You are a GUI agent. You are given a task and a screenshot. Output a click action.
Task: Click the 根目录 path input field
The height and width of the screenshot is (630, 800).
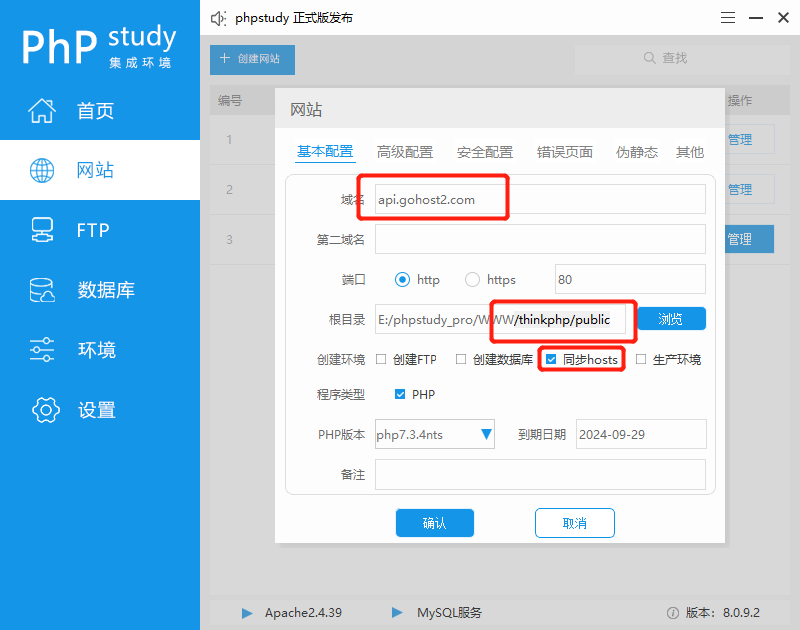pyautogui.click(x=500, y=319)
